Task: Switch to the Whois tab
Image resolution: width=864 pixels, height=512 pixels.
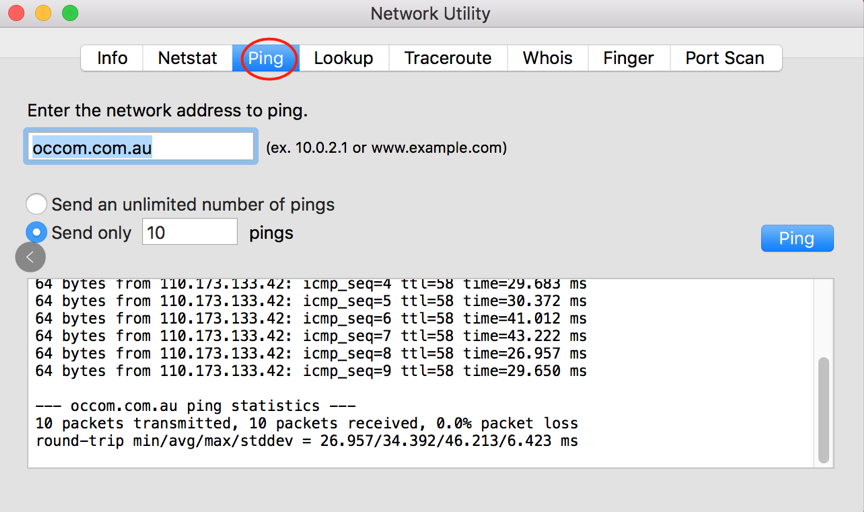Action: (x=548, y=58)
